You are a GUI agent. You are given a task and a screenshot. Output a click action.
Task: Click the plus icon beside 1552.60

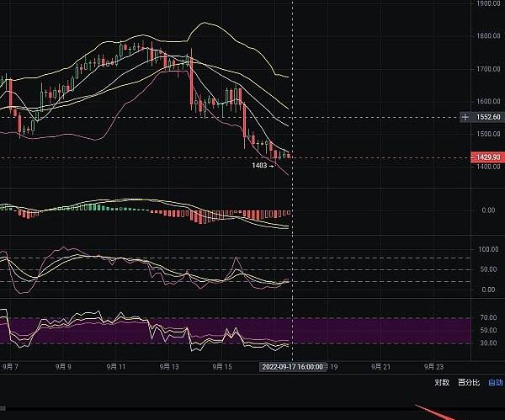point(465,118)
